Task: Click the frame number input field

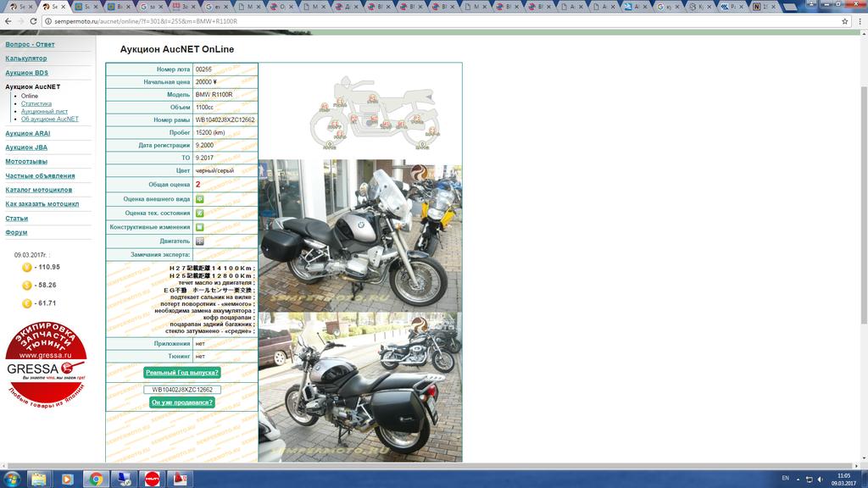Action: 182,390
